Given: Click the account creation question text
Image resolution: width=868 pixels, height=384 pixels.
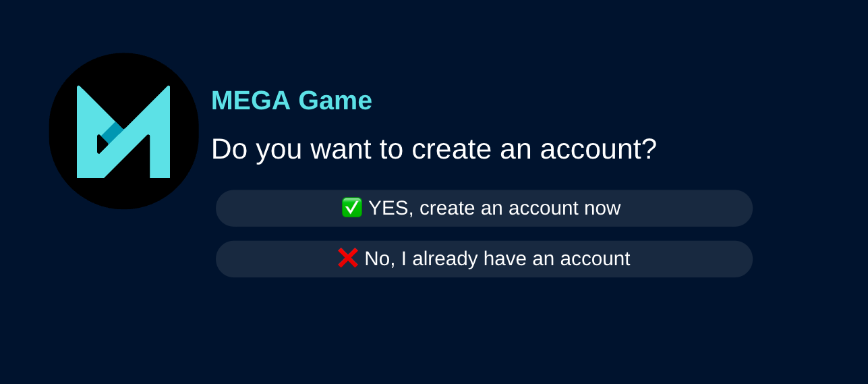Looking at the screenshot, I should [x=434, y=149].
